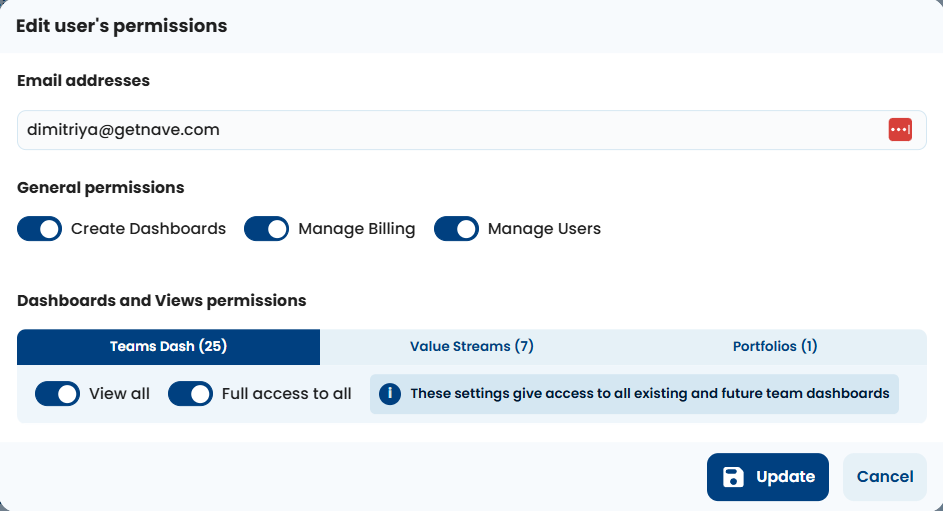Toggle the View all switch

click(57, 394)
